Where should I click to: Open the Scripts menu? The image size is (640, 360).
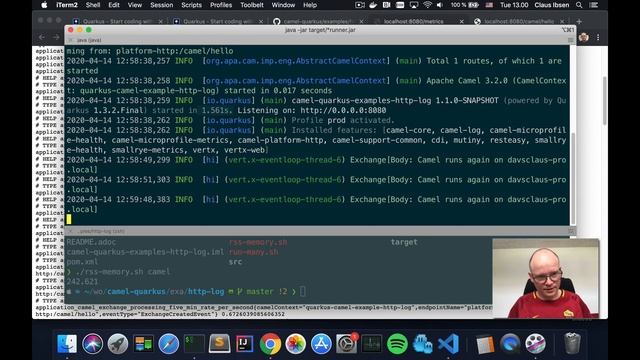[x=191, y=5]
